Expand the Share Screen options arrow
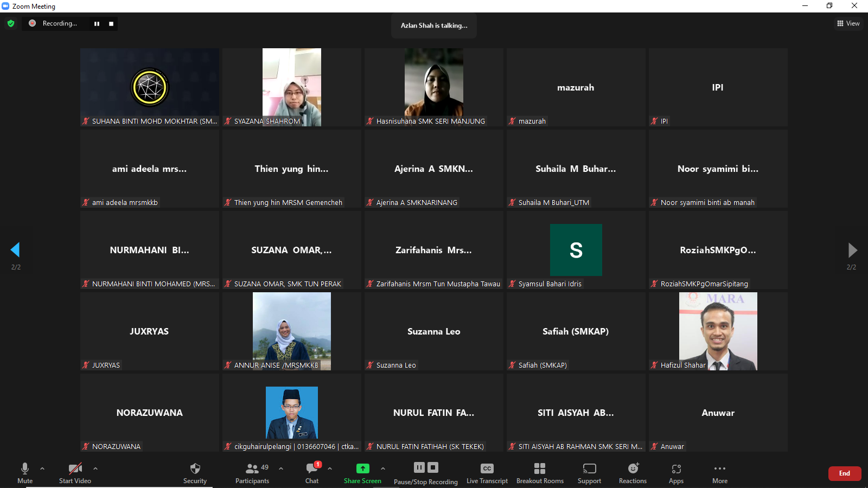Viewport: 868px width, 488px height. pyautogui.click(x=383, y=468)
